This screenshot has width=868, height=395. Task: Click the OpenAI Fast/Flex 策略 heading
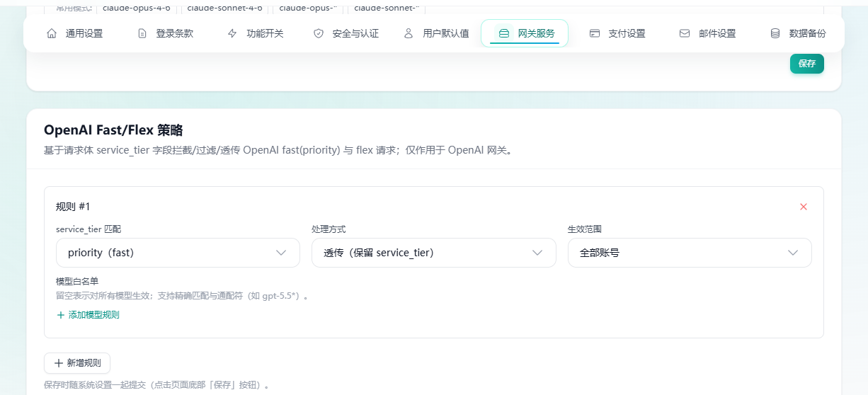click(x=113, y=130)
